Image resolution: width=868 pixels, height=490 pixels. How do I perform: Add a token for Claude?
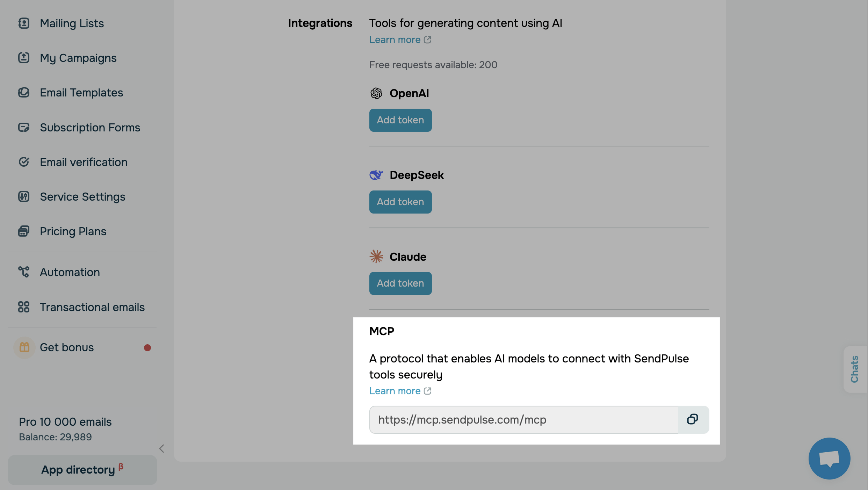click(400, 283)
